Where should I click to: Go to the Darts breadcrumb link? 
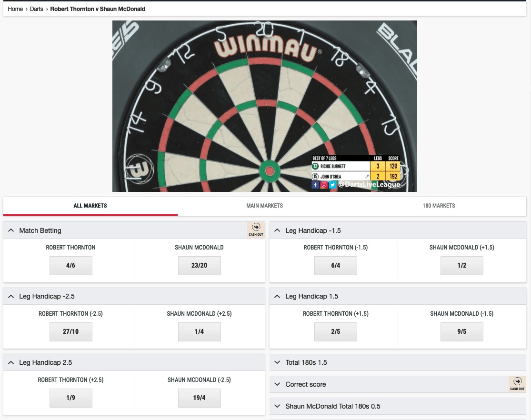(37, 9)
